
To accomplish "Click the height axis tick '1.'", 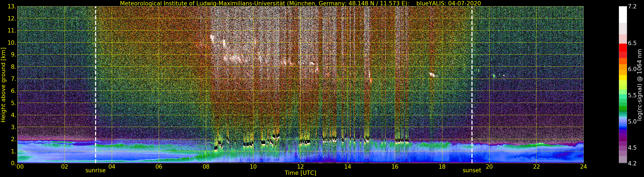I will (x=14, y=151).
